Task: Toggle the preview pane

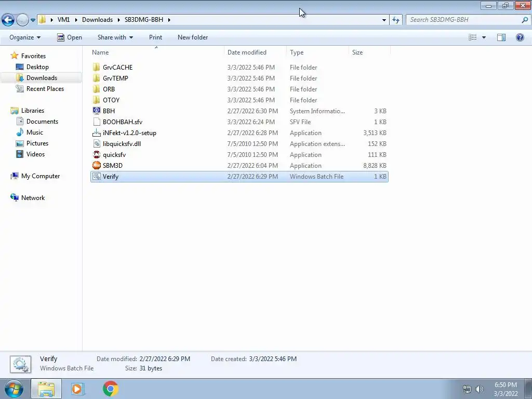Action: [x=501, y=37]
